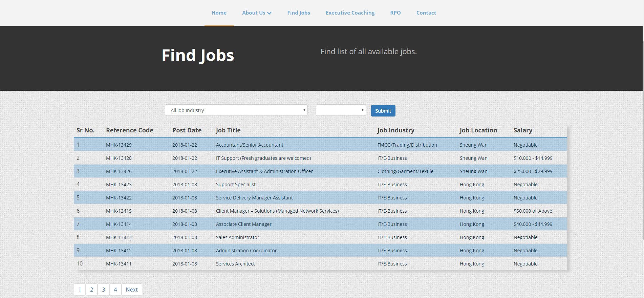Click the Next pagination link

point(132,290)
